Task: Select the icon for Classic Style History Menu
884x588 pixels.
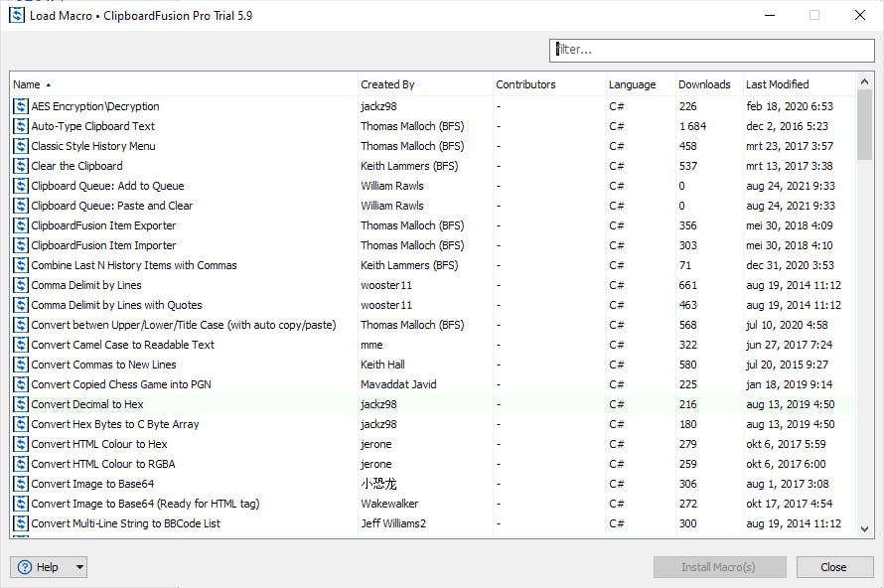Action: 21,146
